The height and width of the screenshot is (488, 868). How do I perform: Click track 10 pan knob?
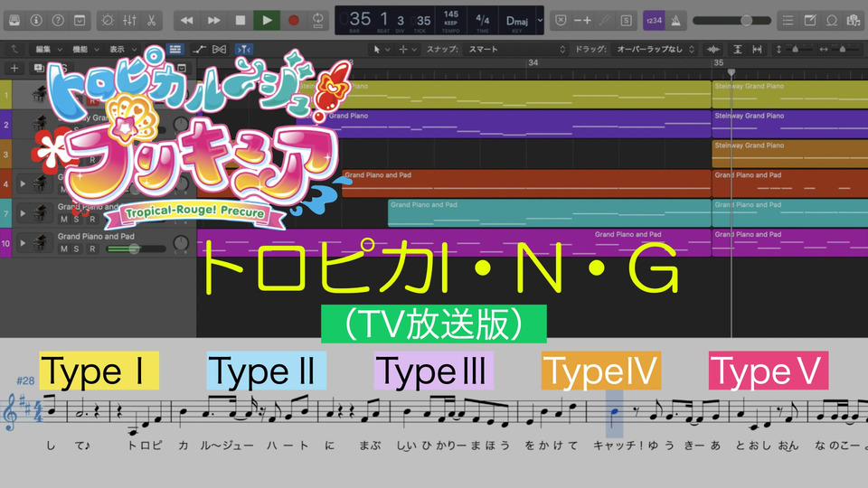pos(181,243)
